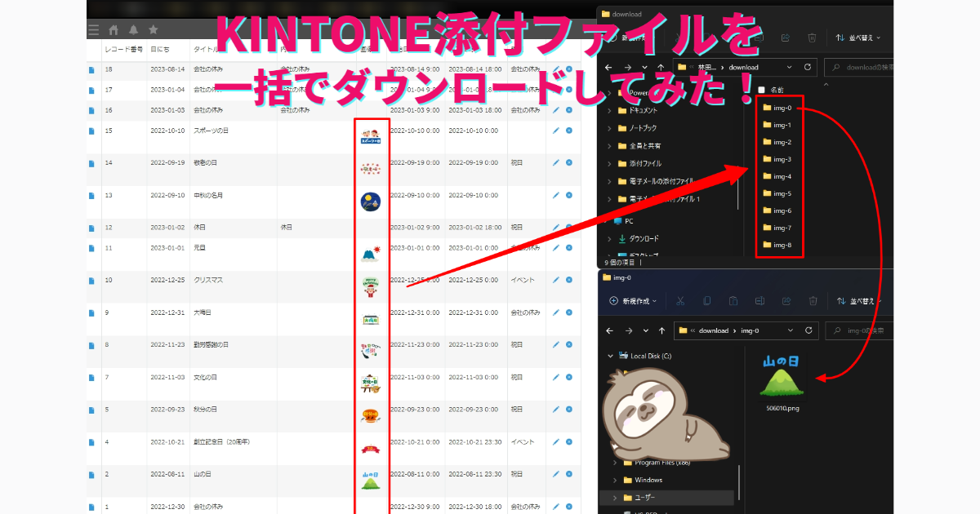The width and height of the screenshot is (980, 514).
Task: Click paste icon in img-0 window toolbar
Action: pyautogui.click(x=733, y=301)
